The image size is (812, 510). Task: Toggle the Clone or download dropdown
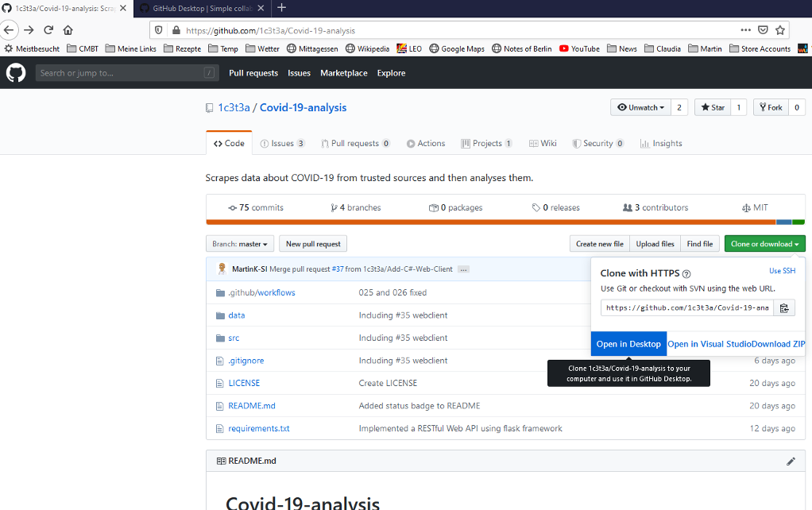764,244
